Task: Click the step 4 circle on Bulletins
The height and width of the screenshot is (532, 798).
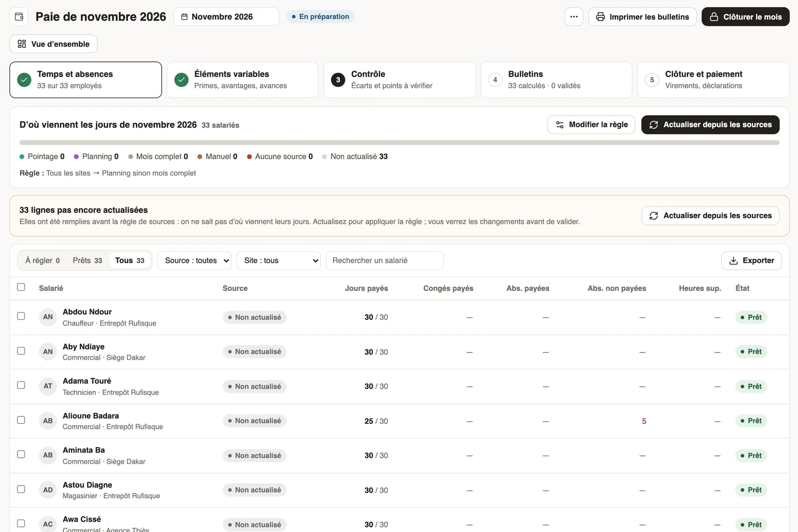Action: click(x=495, y=80)
